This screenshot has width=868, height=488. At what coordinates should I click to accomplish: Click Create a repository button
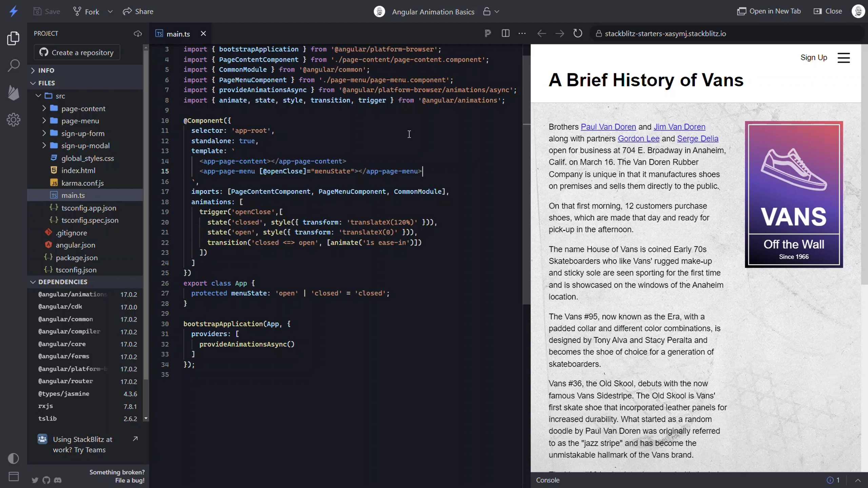[77, 53]
